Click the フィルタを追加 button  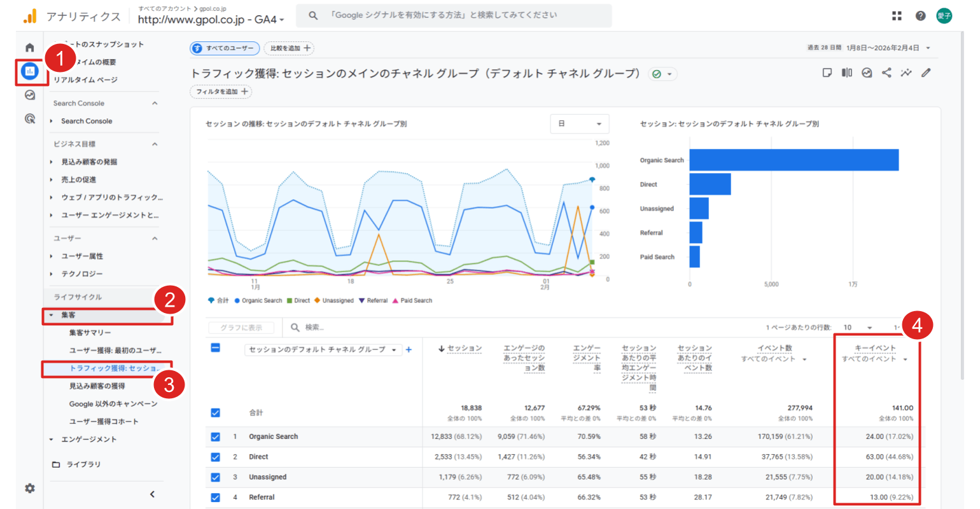[221, 92]
